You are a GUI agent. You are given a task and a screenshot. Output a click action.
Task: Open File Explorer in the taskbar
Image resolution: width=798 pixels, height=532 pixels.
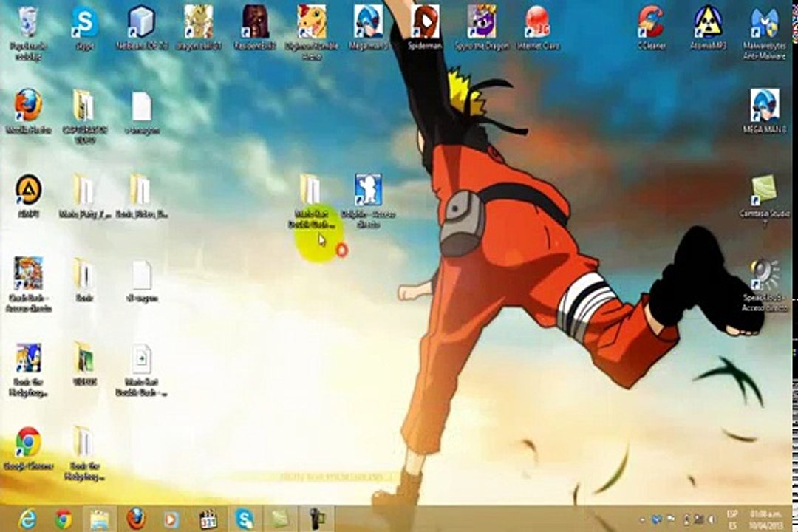pos(100,519)
